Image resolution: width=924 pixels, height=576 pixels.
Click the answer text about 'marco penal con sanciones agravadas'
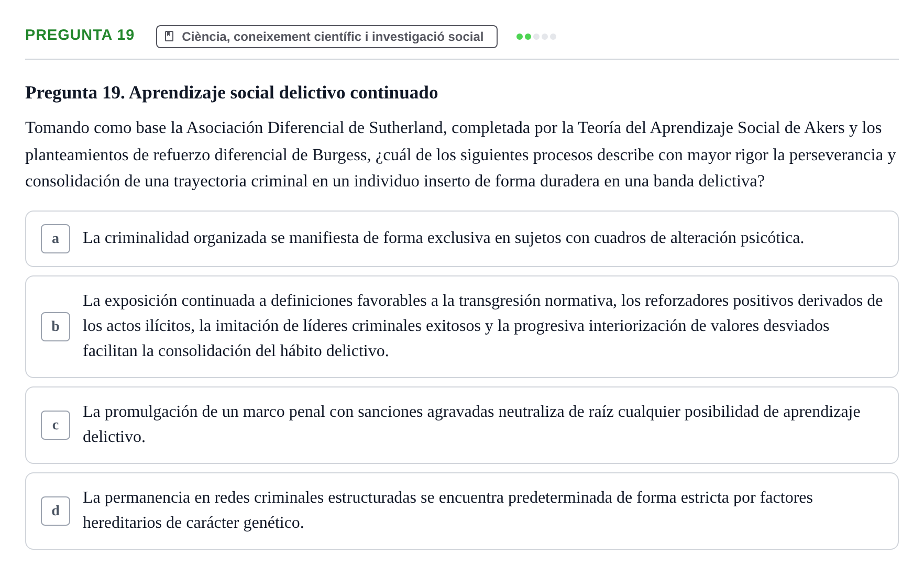471,424
